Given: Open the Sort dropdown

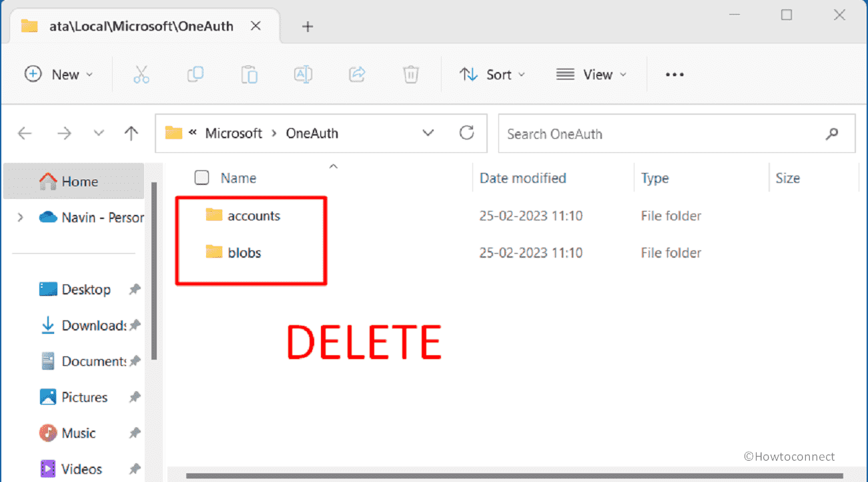Looking at the screenshot, I should [492, 74].
